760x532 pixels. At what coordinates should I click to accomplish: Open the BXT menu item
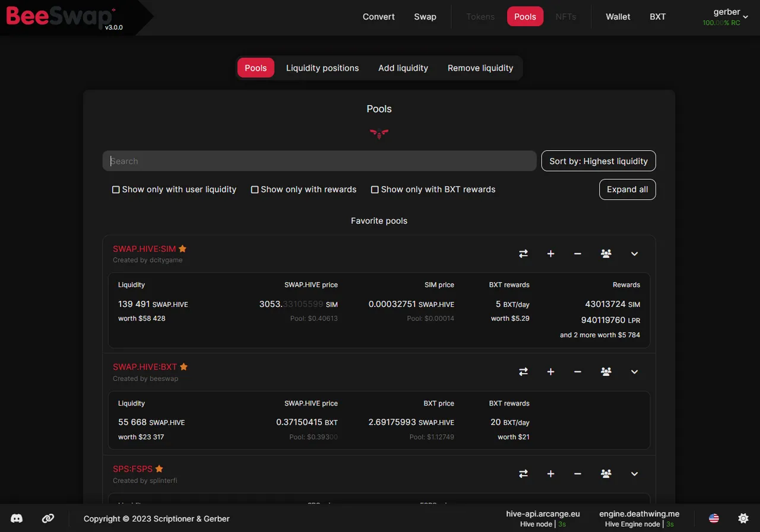coord(658,17)
